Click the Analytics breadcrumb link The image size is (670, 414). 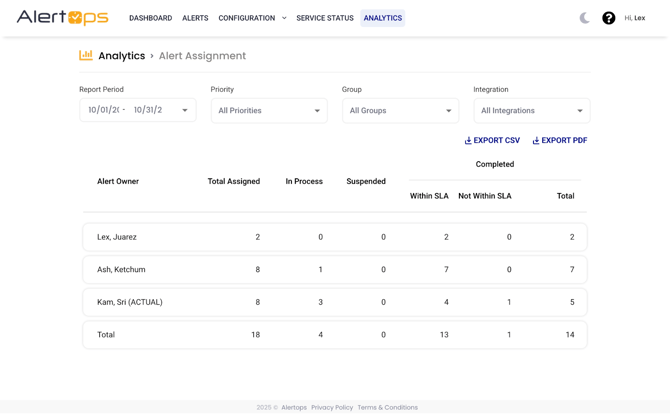tap(121, 56)
